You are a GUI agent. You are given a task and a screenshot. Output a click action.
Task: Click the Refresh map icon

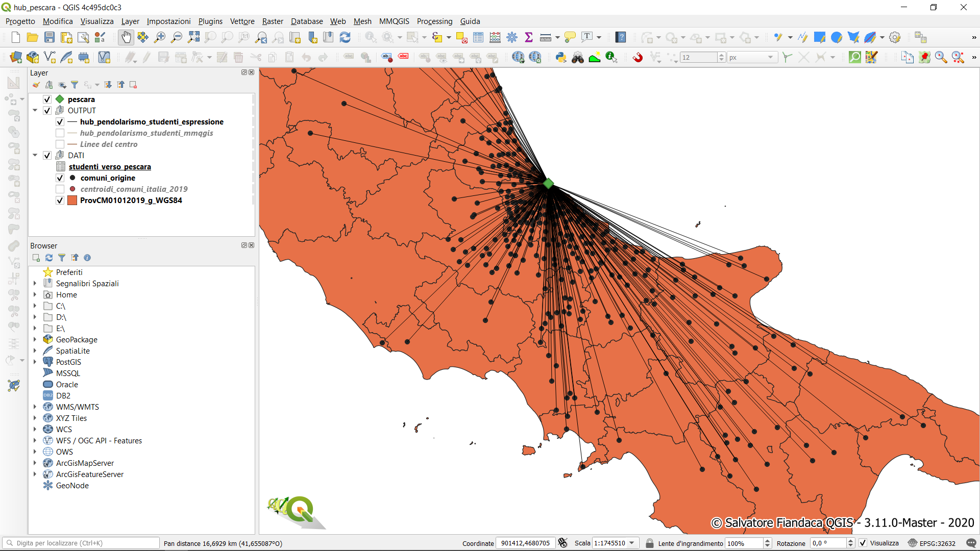click(345, 37)
